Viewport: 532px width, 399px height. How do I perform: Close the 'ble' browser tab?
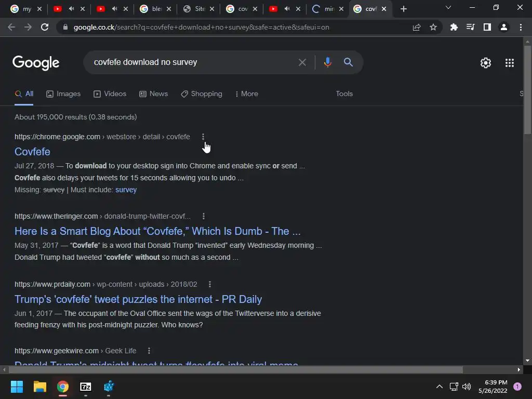[169, 9]
